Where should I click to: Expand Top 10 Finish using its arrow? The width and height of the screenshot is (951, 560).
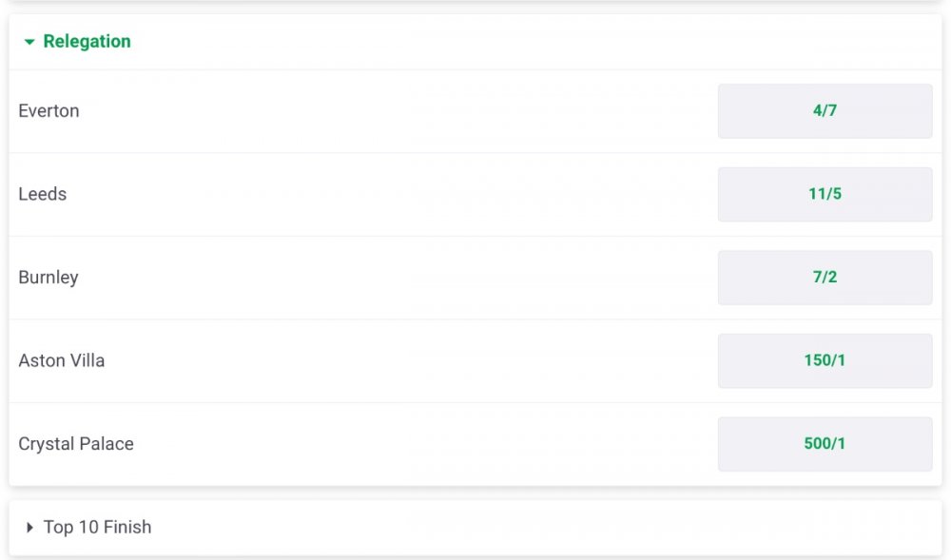coord(29,528)
